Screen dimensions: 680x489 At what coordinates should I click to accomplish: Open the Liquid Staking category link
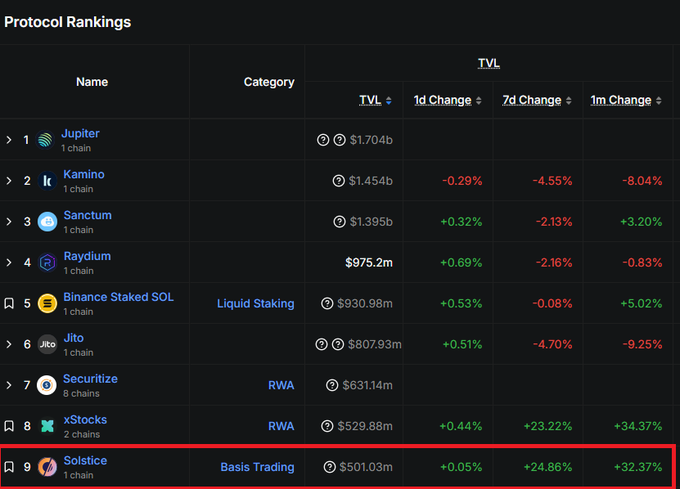click(x=255, y=303)
